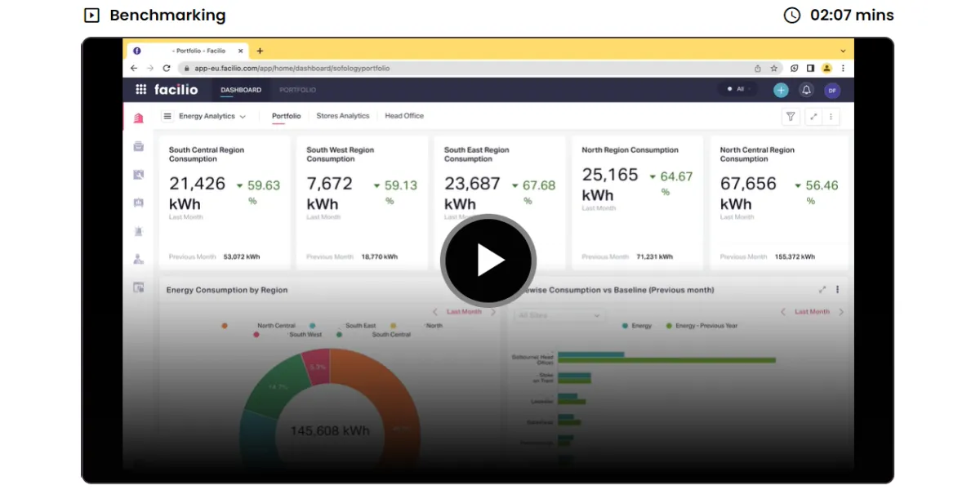The image size is (980, 490).
Task: Click the bottom sidebar icon
Action: click(138, 287)
